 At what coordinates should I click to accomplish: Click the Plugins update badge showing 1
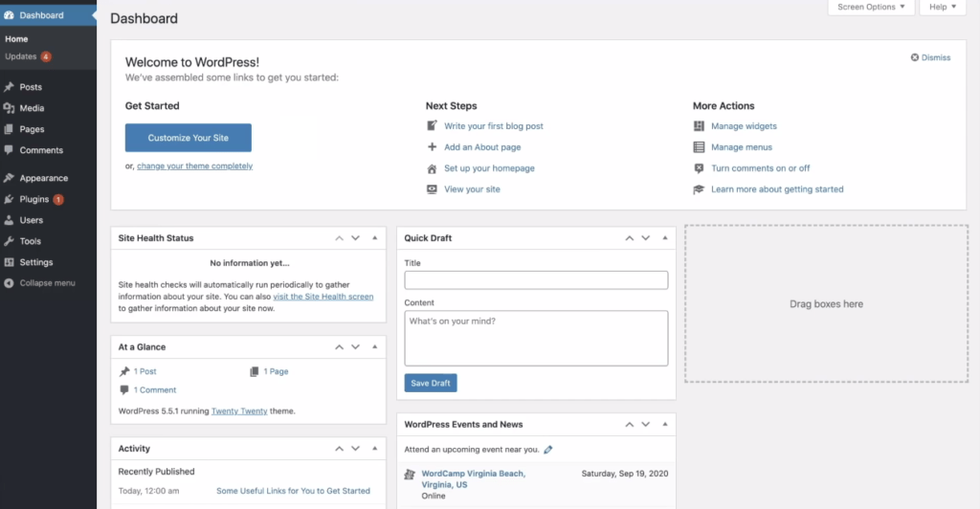coord(58,200)
